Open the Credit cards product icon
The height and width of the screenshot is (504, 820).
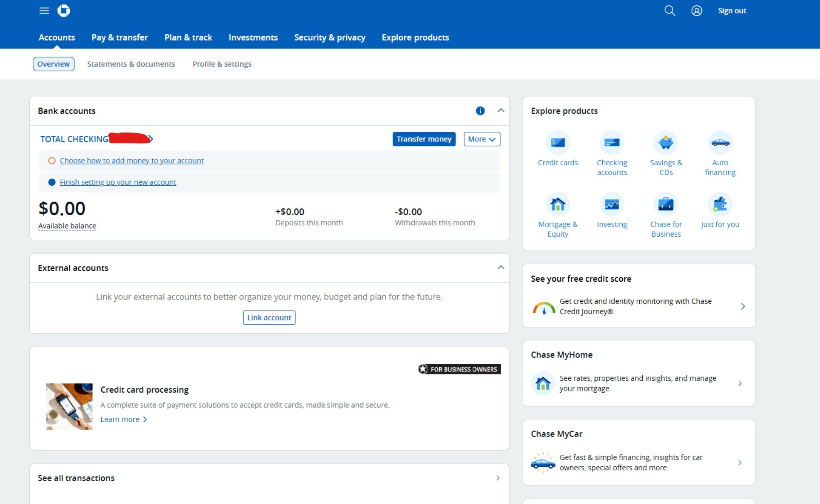[x=558, y=143]
